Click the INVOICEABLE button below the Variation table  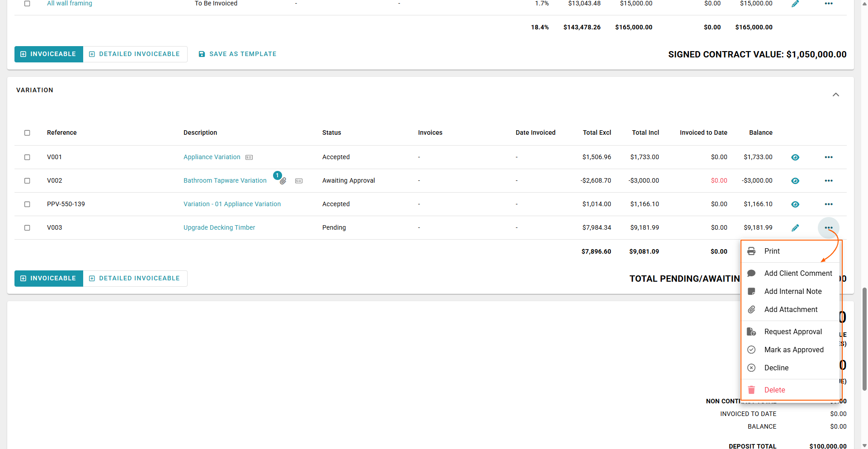click(49, 279)
